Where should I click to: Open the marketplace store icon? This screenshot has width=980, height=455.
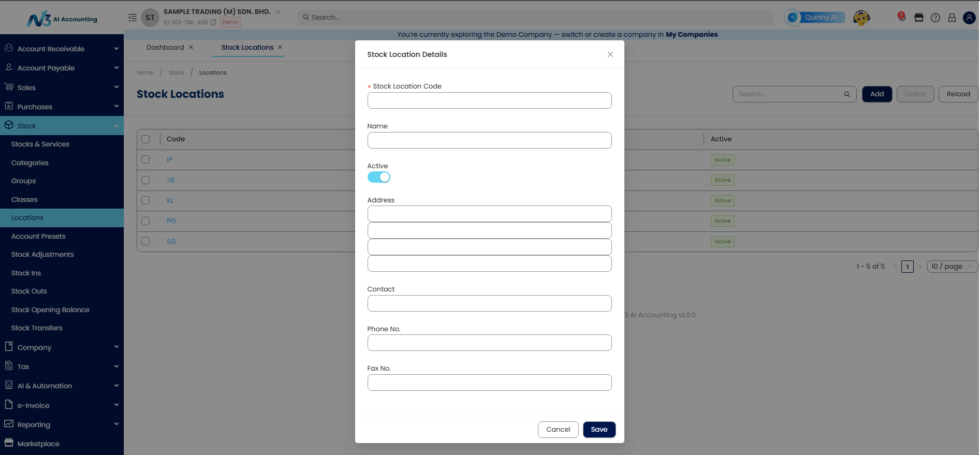919,18
